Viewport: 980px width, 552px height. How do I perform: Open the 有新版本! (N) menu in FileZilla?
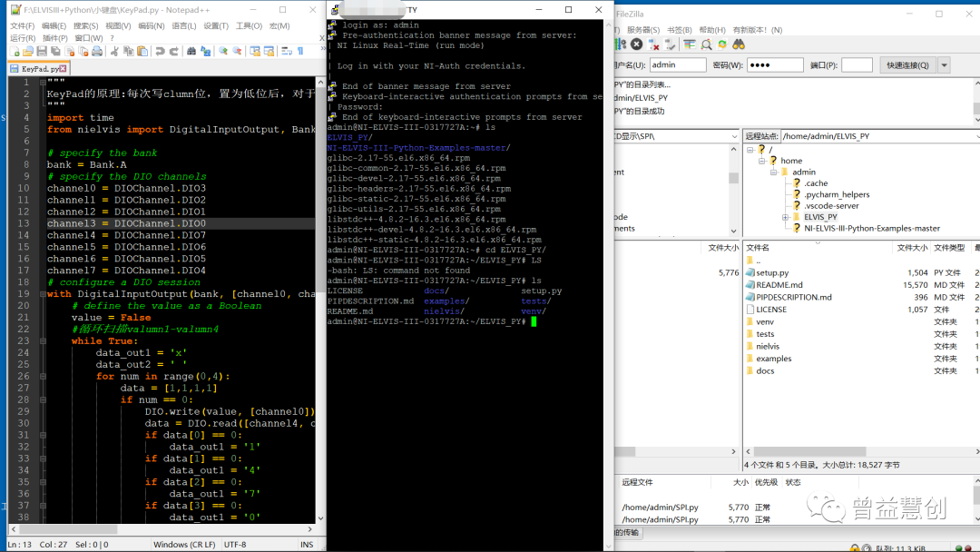point(758,30)
